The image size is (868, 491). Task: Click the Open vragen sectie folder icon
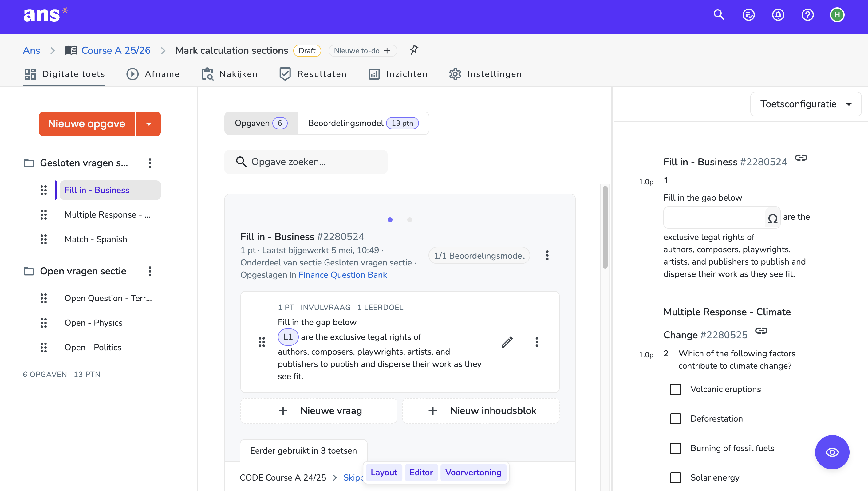pyautogui.click(x=29, y=272)
